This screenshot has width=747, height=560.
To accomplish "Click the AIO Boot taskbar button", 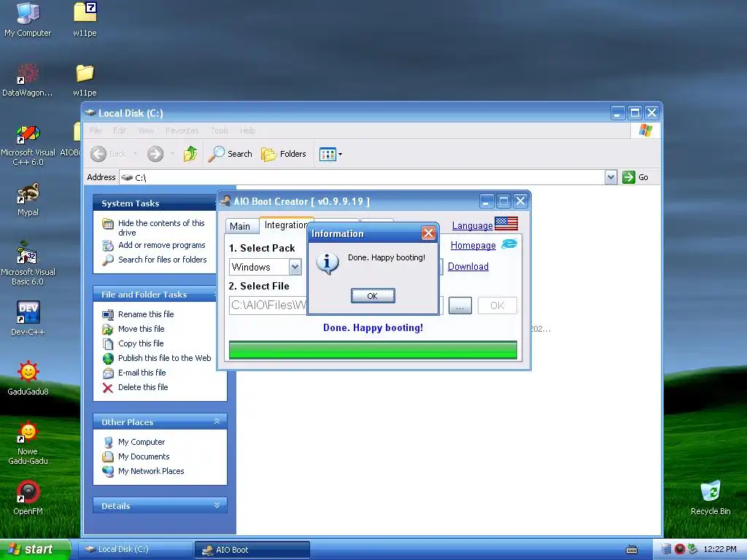I will [252, 550].
